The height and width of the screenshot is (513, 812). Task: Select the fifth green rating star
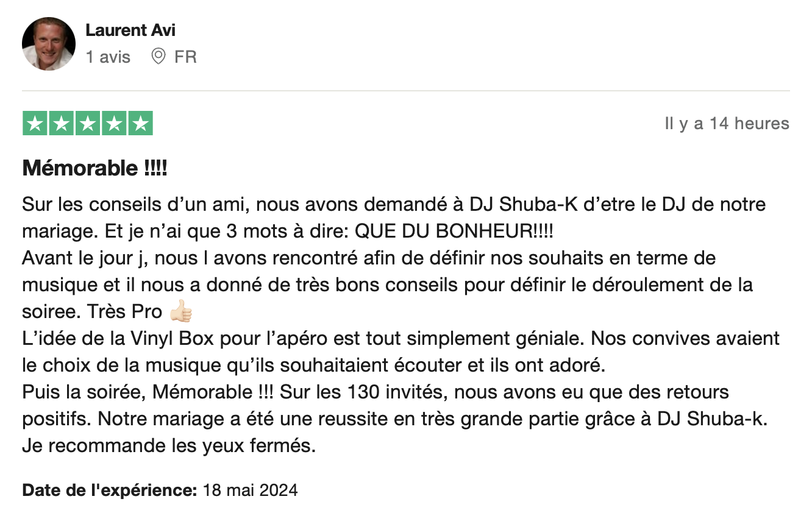[140, 124]
